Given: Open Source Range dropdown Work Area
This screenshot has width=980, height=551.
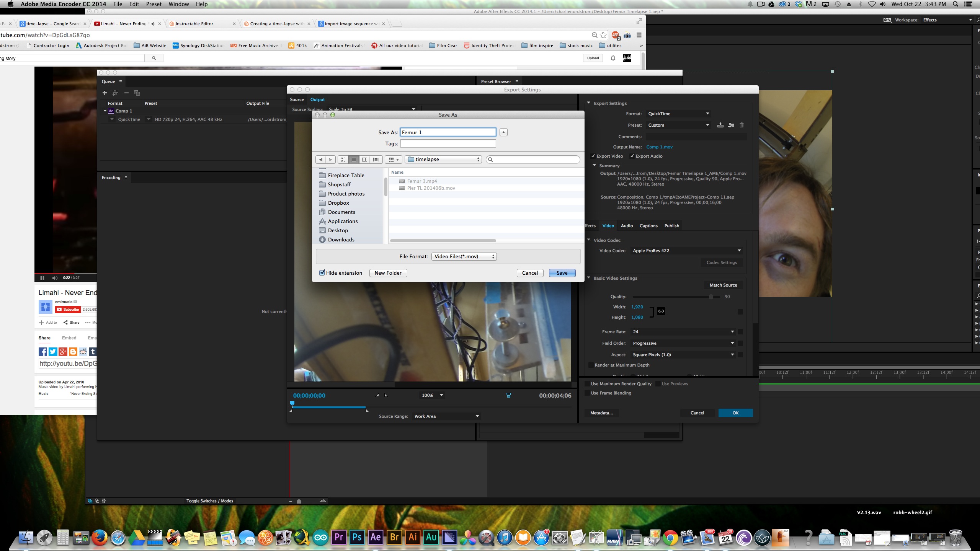Looking at the screenshot, I should point(446,416).
